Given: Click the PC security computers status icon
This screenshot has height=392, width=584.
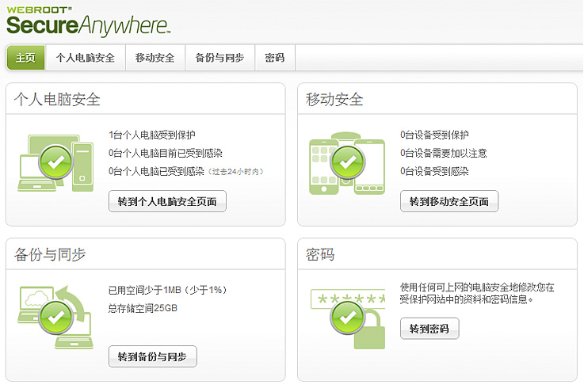Looking at the screenshot, I should pos(55,163).
